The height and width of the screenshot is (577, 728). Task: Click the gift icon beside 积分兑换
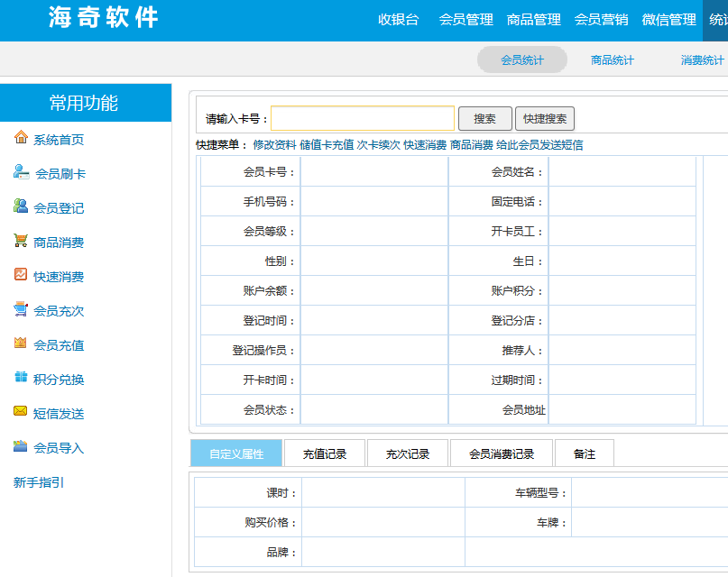point(21,378)
